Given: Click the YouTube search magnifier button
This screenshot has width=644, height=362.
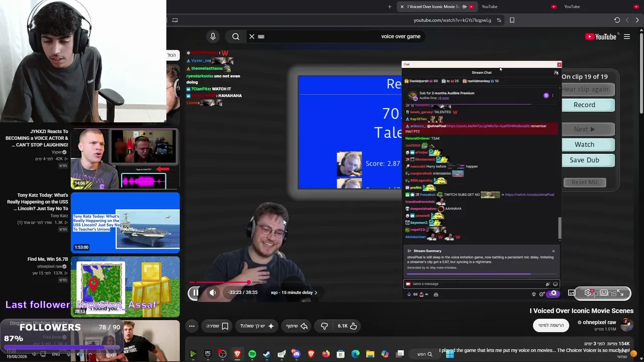Looking at the screenshot, I should [x=235, y=36].
